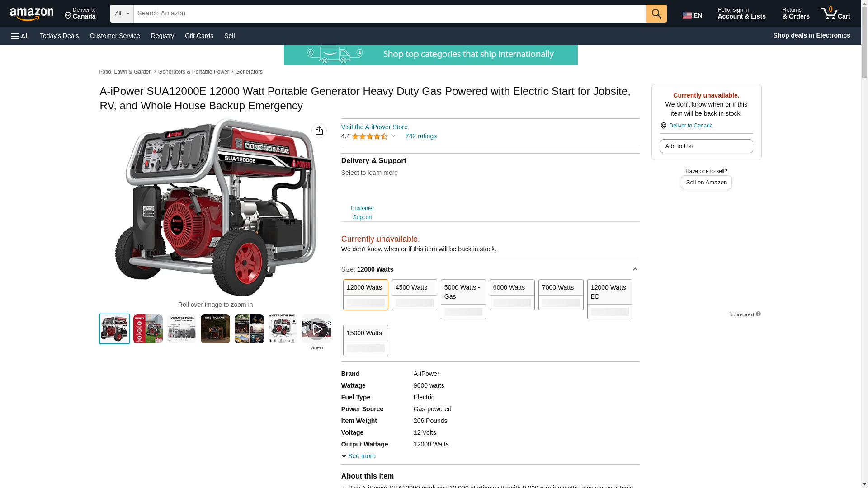Open the All hamburger menu
The width and height of the screenshot is (868, 488).
(20, 36)
